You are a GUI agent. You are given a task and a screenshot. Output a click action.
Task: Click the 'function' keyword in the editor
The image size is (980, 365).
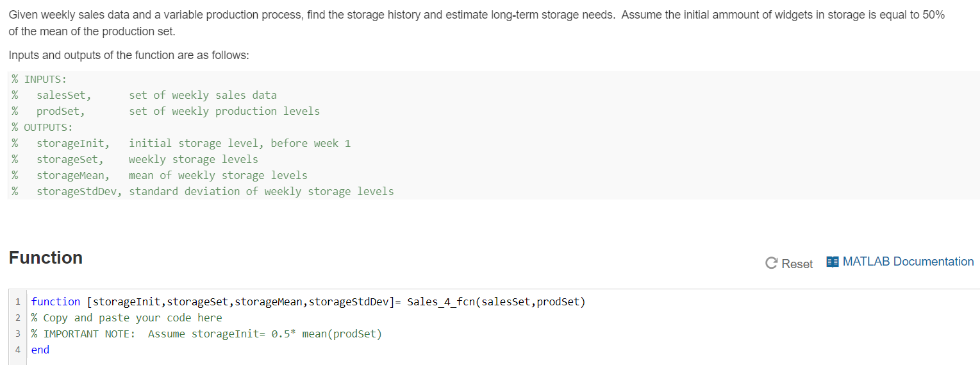pyautogui.click(x=56, y=301)
